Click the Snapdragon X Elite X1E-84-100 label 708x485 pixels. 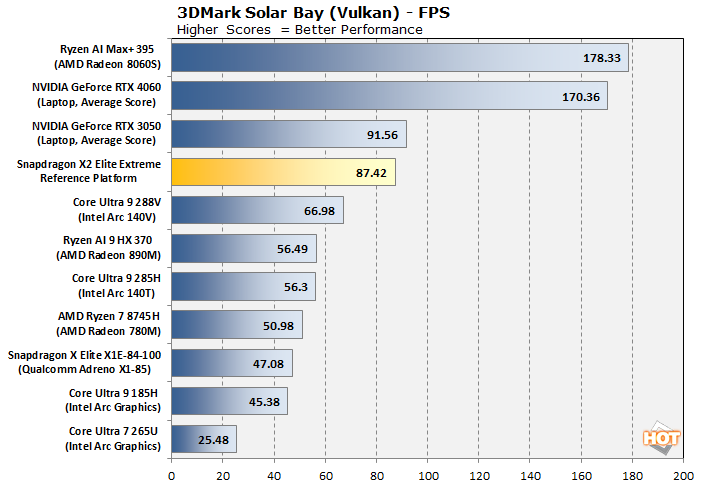(x=84, y=362)
